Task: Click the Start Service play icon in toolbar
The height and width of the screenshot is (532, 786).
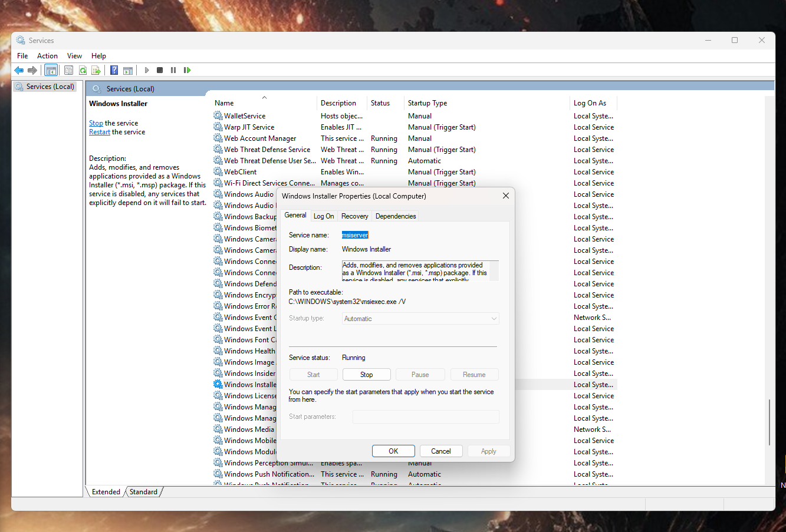Action: 147,70
